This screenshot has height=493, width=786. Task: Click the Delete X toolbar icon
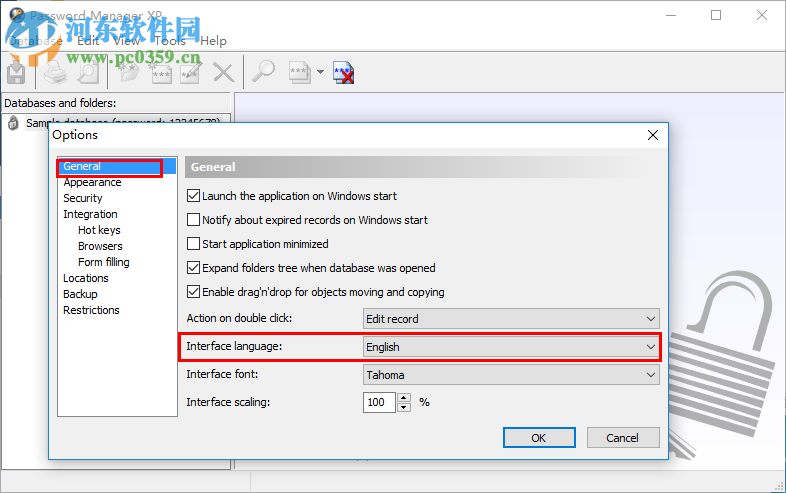coord(224,73)
